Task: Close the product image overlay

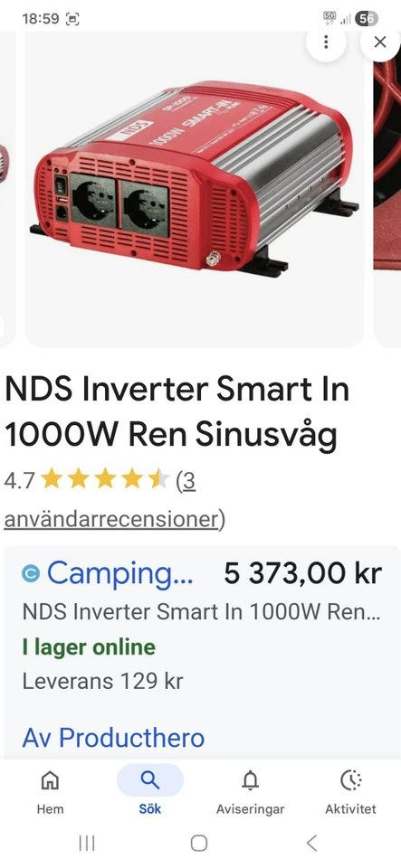Action: coord(380,42)
